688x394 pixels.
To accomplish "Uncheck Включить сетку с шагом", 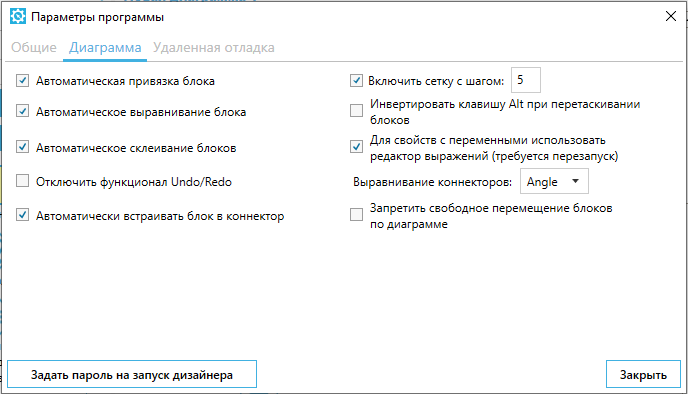I will tap(356, 81).
